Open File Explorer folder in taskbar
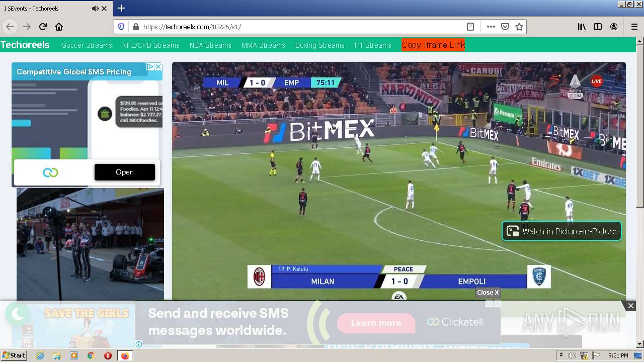644x362 pixels. [x=57, y=355]
